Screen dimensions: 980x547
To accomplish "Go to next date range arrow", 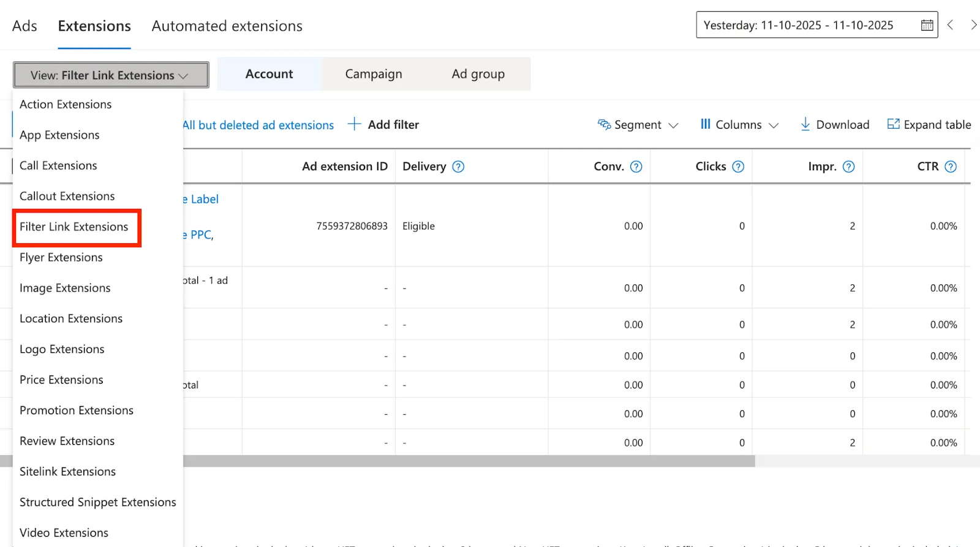I will pos(973,25).
